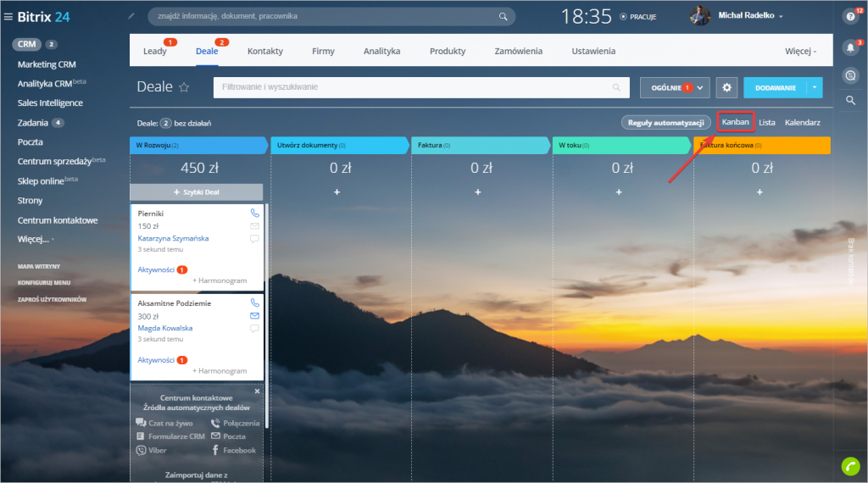
Task: Click the green phone call button
Action: pyautogui.click(x=850, y=465)
